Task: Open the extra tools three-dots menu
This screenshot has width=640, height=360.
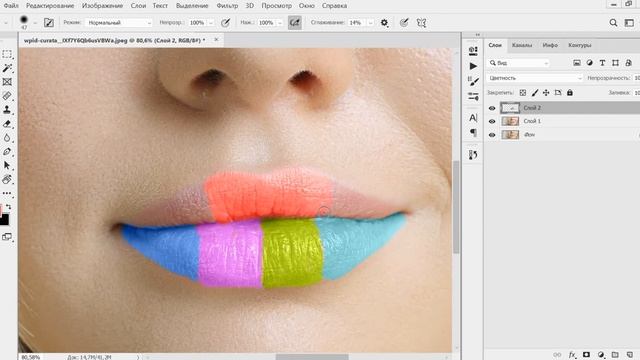Action: point(7,193)
